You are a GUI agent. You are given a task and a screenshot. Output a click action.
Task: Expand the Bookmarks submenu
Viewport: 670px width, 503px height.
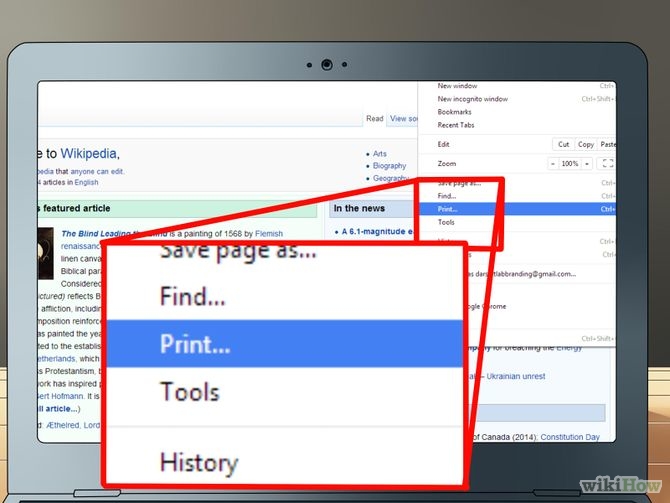tap(455, 112)
